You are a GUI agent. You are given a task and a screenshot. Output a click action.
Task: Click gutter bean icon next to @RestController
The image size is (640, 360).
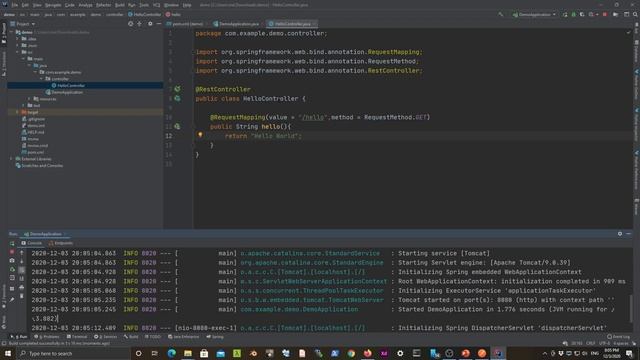click(177, 89)
